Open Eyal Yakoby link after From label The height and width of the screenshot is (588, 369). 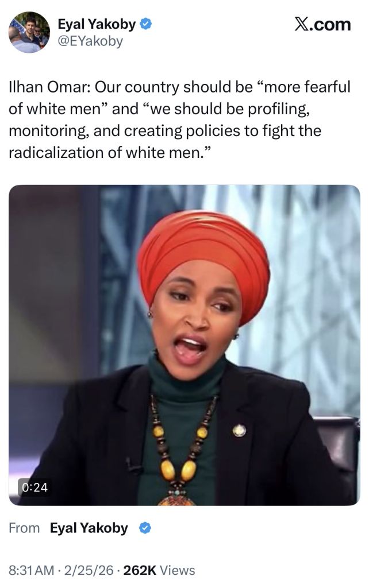[89, 528]
